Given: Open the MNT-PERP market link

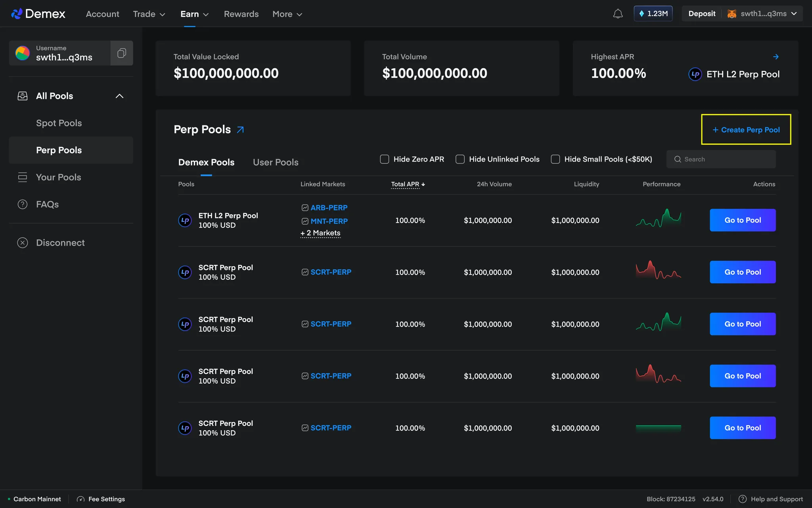Looking at the screenshot, I should 329,221.
